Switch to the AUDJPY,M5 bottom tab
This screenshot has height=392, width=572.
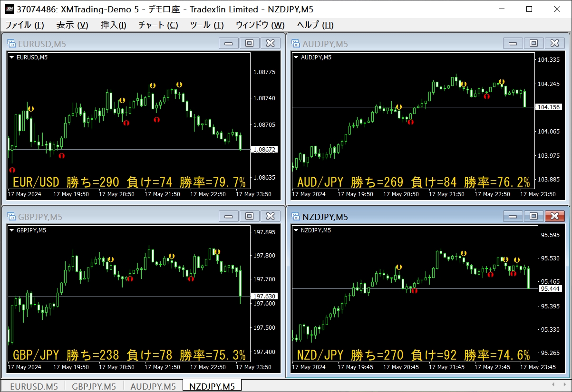click(x=153, y=386)
